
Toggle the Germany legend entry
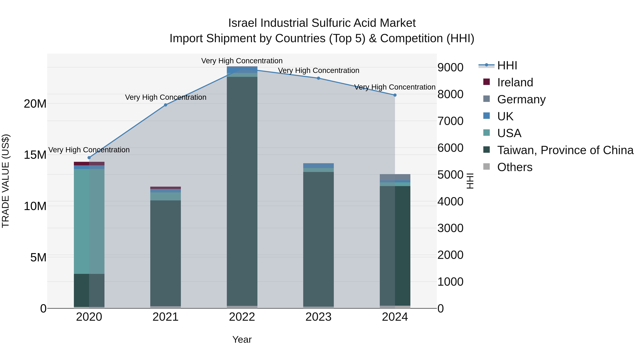click(514, 99)
